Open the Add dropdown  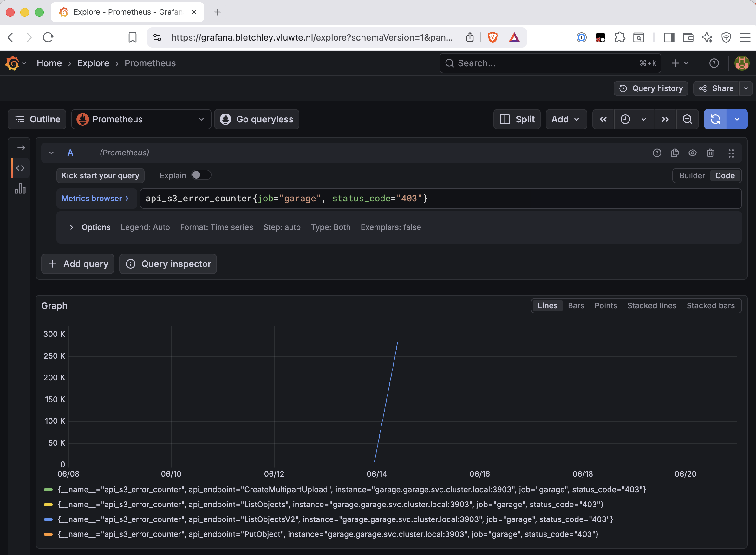click(566, 119)
